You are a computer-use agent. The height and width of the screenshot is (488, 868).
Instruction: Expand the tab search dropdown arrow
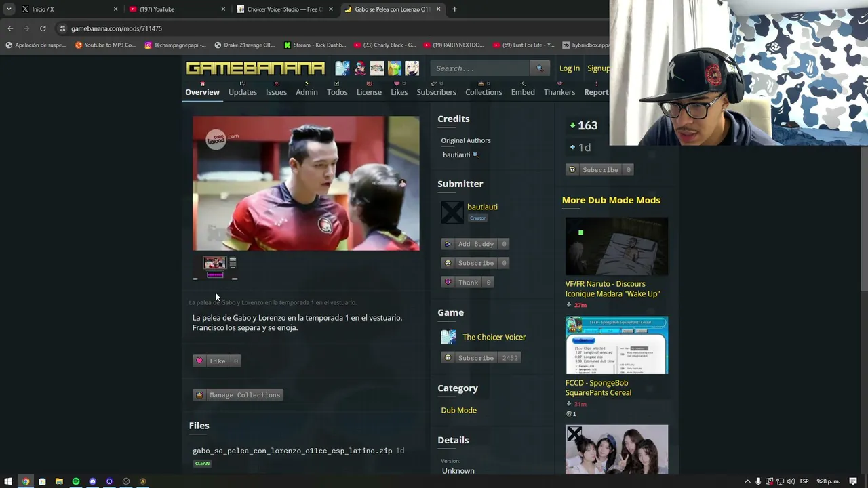8,9
